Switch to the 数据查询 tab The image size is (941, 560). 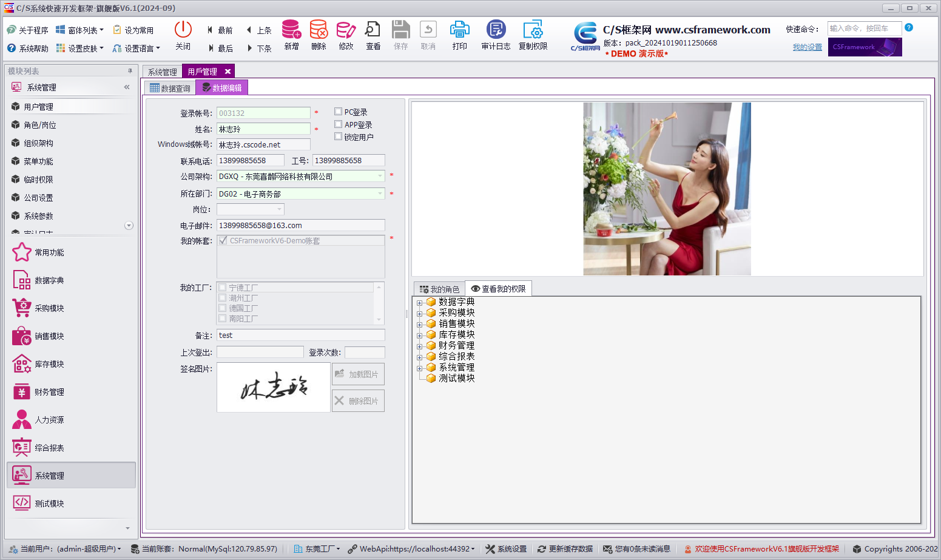tap(170, 88)
